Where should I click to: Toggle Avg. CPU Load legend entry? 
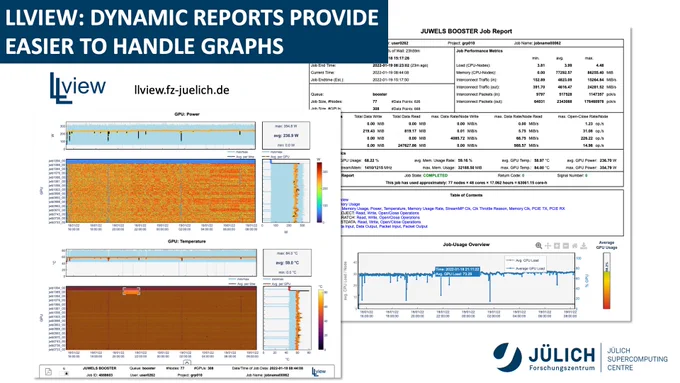pyautogui.click(x=524, y=260)
